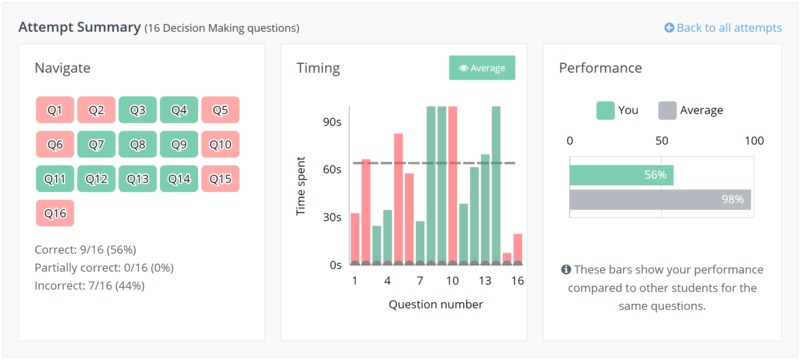Select question Q7 tile
The image size is (800, 360).
pyautogui.click(x=96, y=144)
